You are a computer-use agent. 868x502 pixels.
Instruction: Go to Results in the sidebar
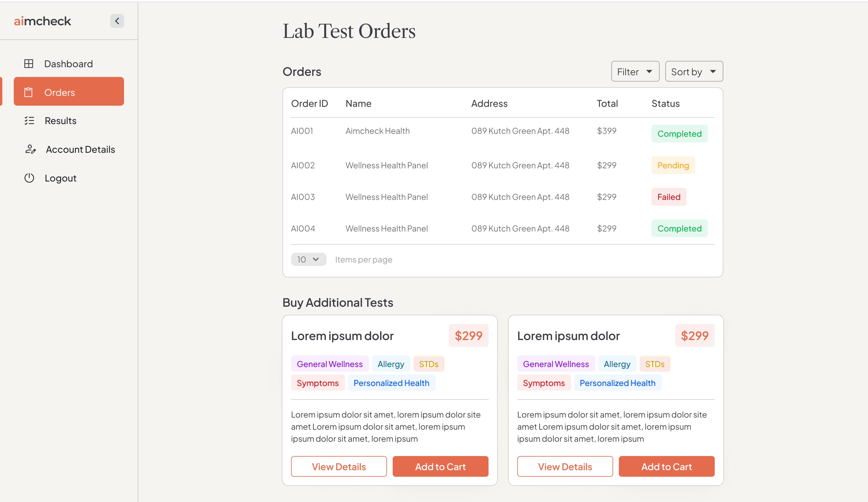click(x=69, y=121)
